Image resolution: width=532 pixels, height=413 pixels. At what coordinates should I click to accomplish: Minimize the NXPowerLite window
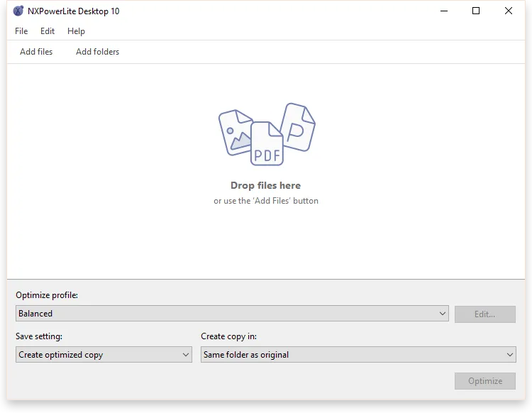(x=444, y=11)
